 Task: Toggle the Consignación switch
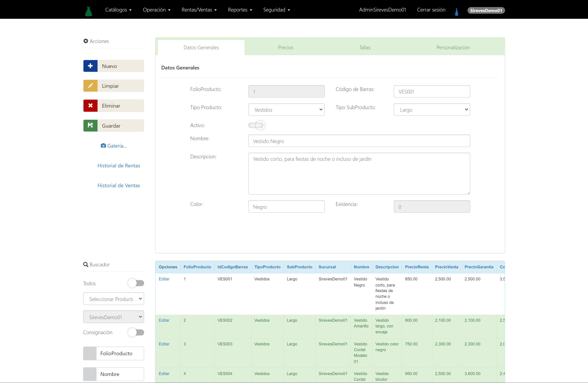tap(136, 332)
